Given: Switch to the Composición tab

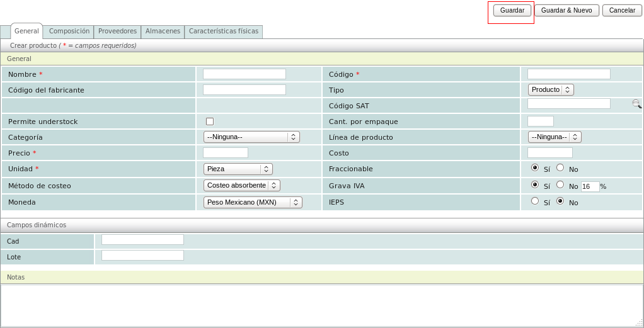Looking at the screenshot, I should [69, 31].
